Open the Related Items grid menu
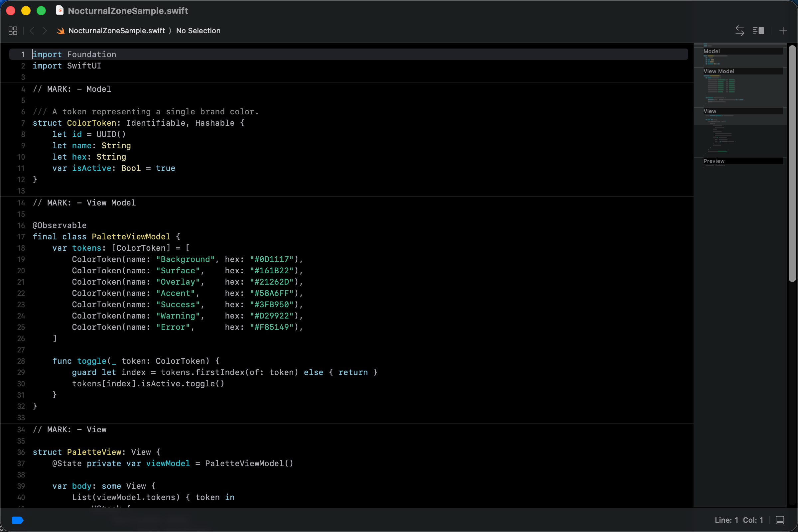 [13, 31]
